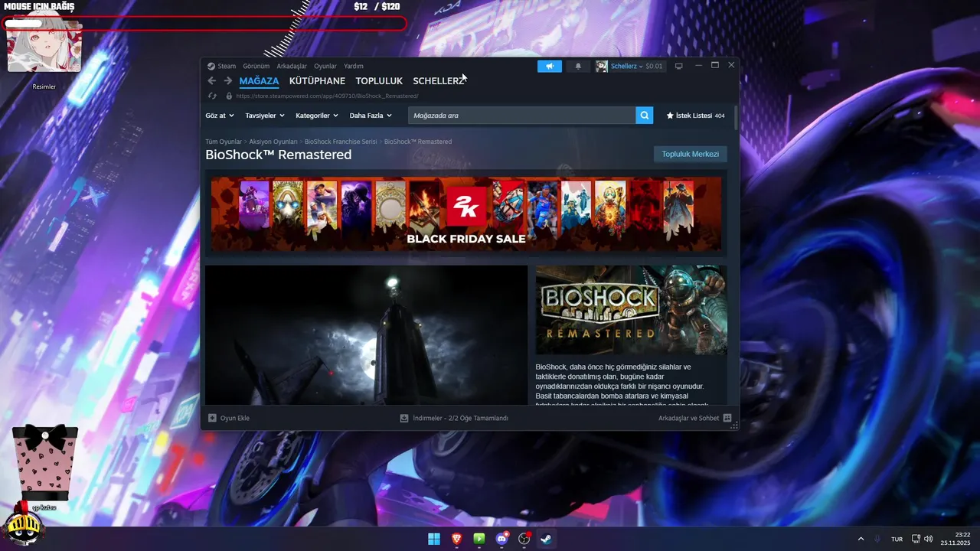Expand Daha Fazla dropdown
The width and height of the screenshot is (980, 551).
pos(371,116)
